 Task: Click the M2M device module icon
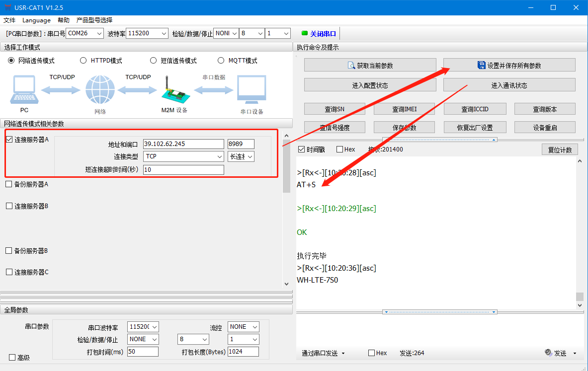click(175, 89)
